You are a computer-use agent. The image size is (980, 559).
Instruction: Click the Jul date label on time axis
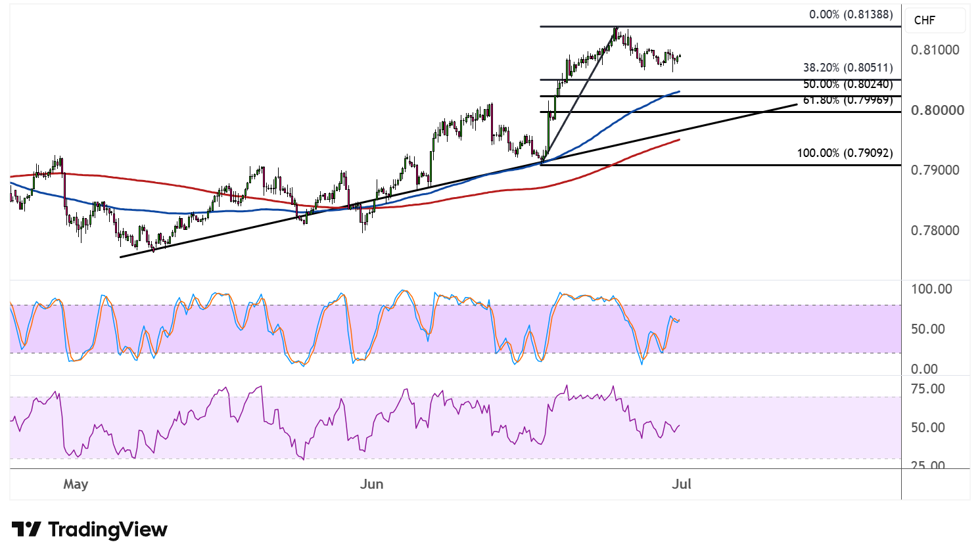point(682,484)
